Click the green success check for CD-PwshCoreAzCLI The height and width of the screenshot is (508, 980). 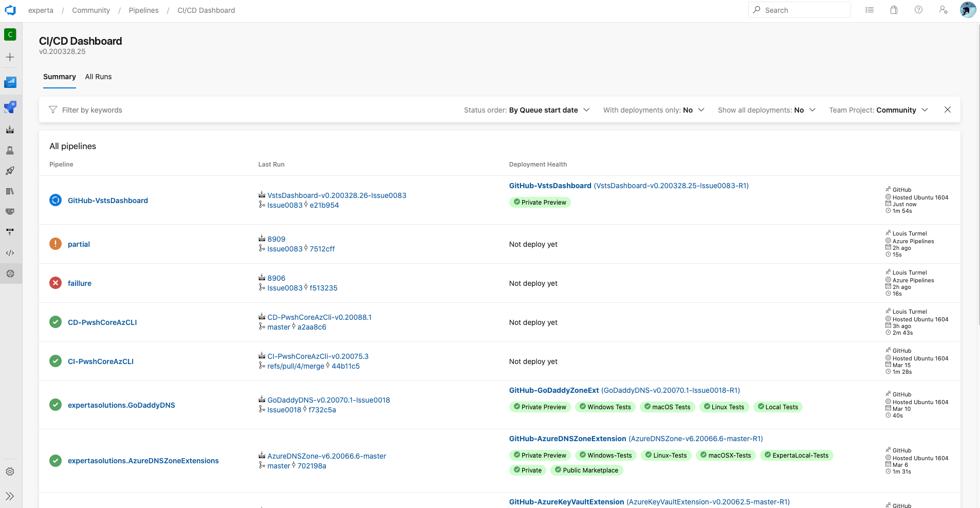click(55, 322)
